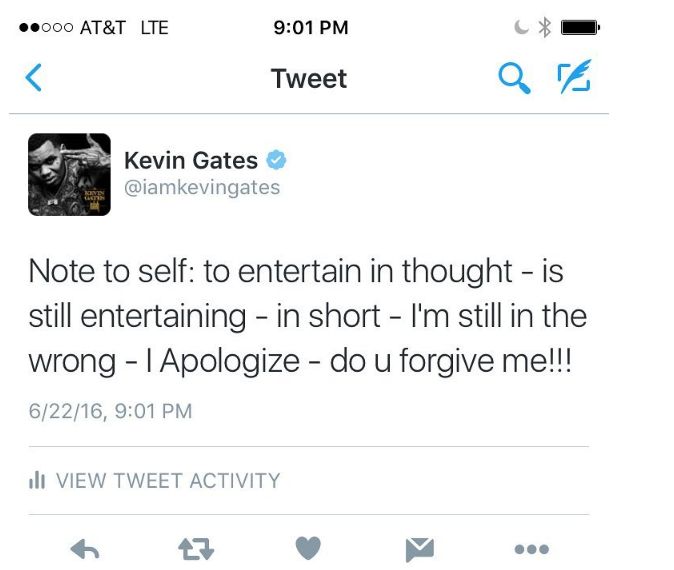Click the @iamkevingates handle
Viewport: 674px width, 570px height.
202,187
